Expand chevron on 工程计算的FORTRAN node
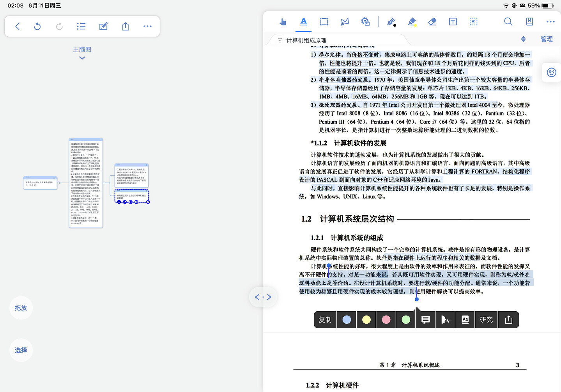This screenshot has height=392, width=561. click(147, 165)
